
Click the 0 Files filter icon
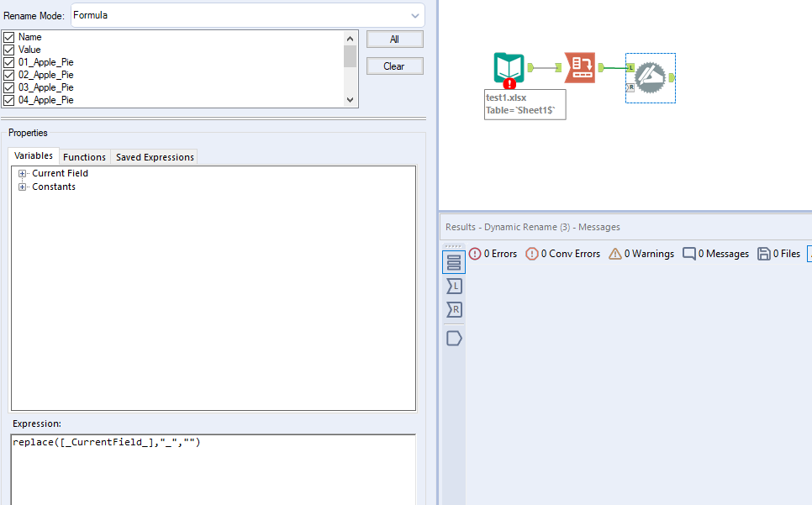click(x=762, y=254)
